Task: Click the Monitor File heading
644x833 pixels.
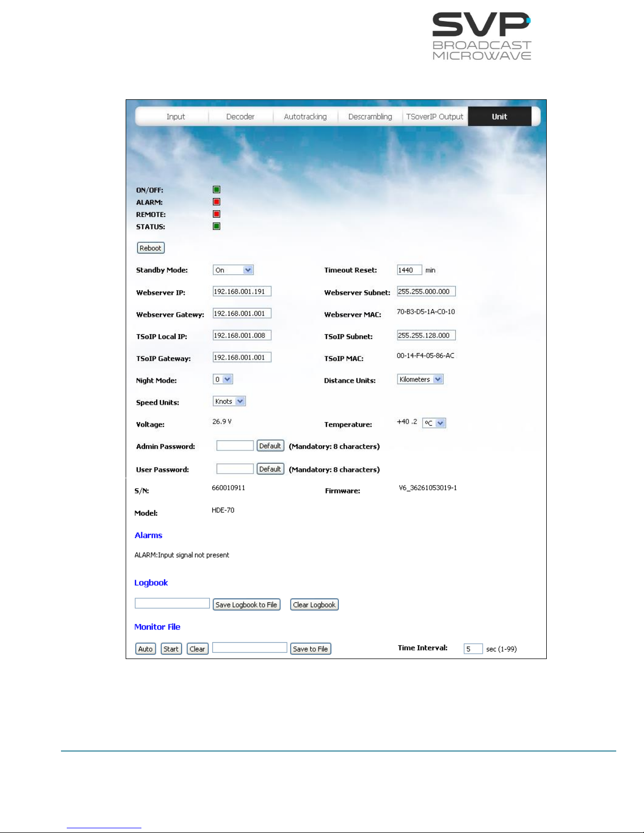Action: coord(157,627)
